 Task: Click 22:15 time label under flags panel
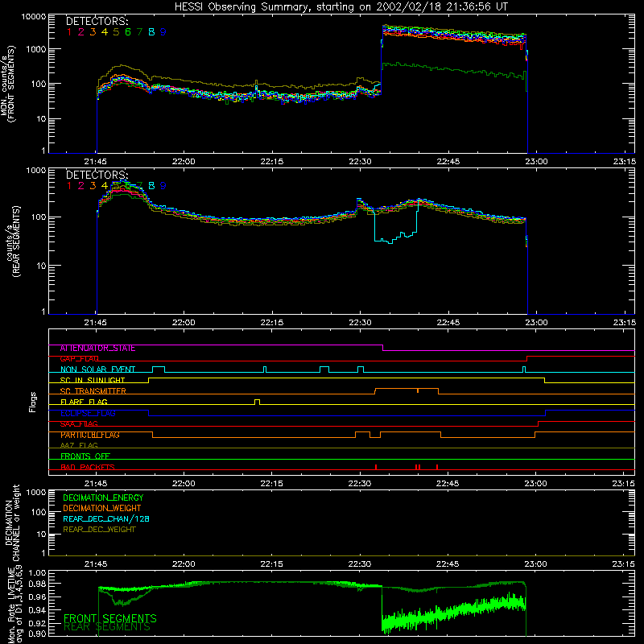(x=271, y=484)
